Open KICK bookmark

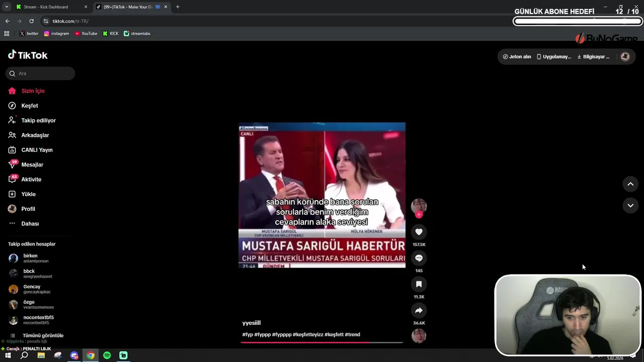click(x=111, y=34)
